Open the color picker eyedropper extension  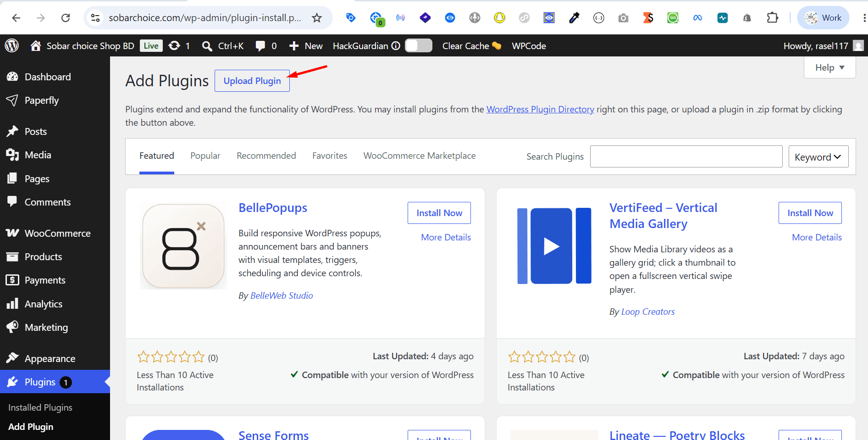tap(574, 18)
